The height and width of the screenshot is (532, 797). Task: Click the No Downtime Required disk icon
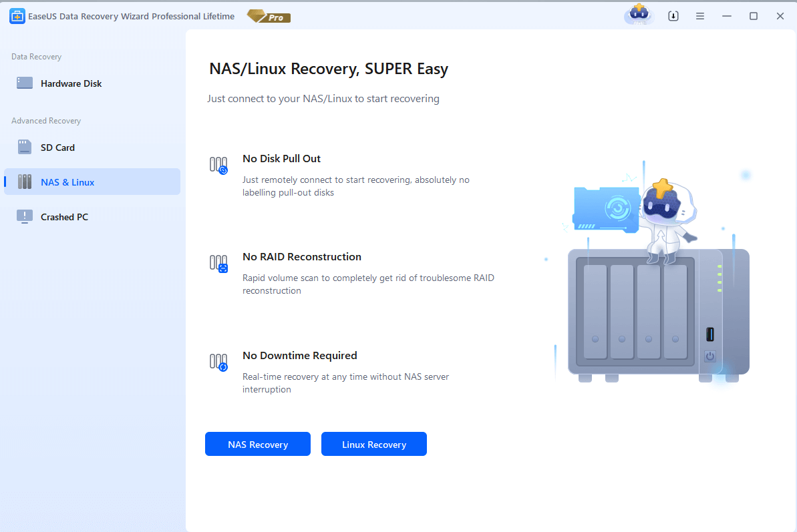(x=218, y=362)
